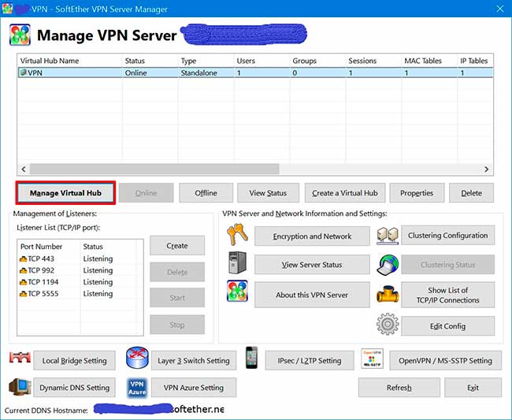Show List of TCP/IP Connections
This screenshot has width=512, height=420.
[448, 295]
